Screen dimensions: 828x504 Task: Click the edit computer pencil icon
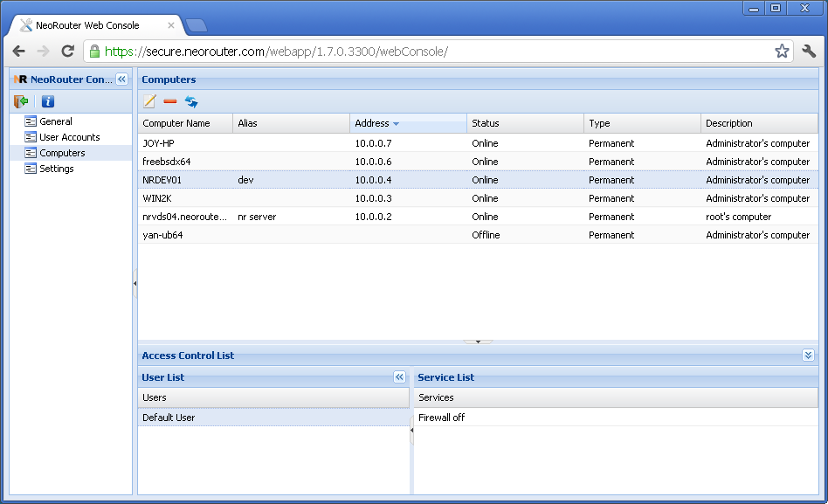149,102
